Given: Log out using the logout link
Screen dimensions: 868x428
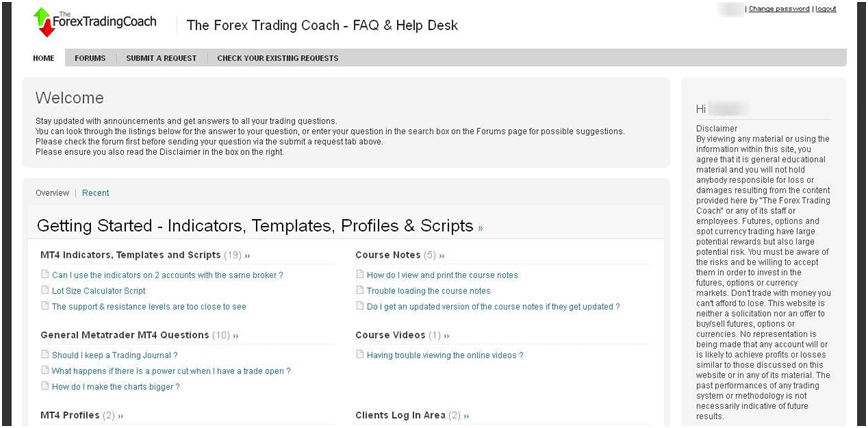Looking at the screenshot, I should click(x=826, y=9).
